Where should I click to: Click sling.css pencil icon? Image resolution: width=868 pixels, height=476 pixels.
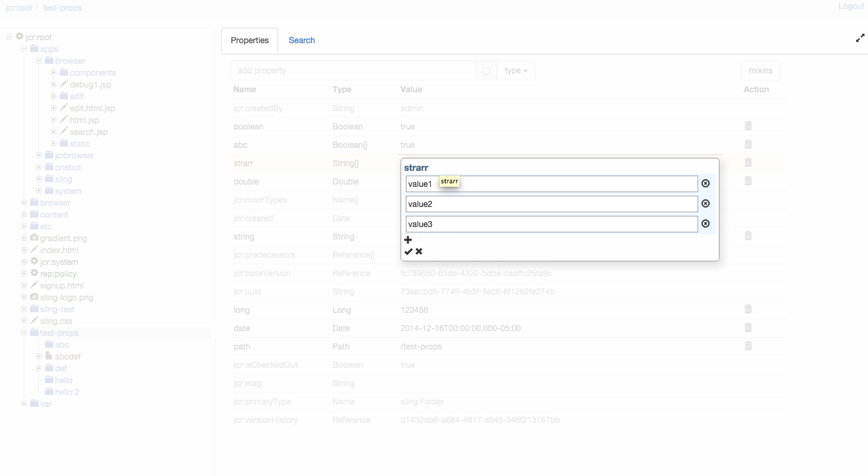click(x=34, y=320)
